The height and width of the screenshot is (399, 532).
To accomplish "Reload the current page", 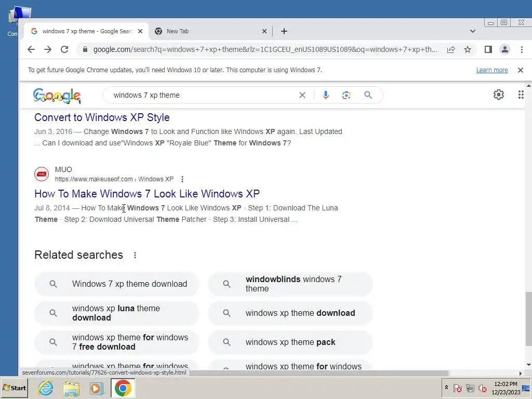I will (64, 49).
